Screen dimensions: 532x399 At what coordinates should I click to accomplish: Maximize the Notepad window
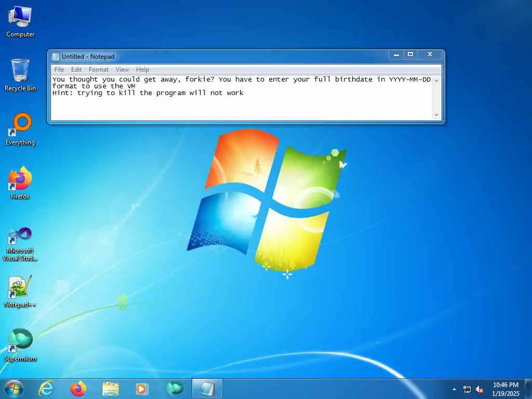[410, 54]
